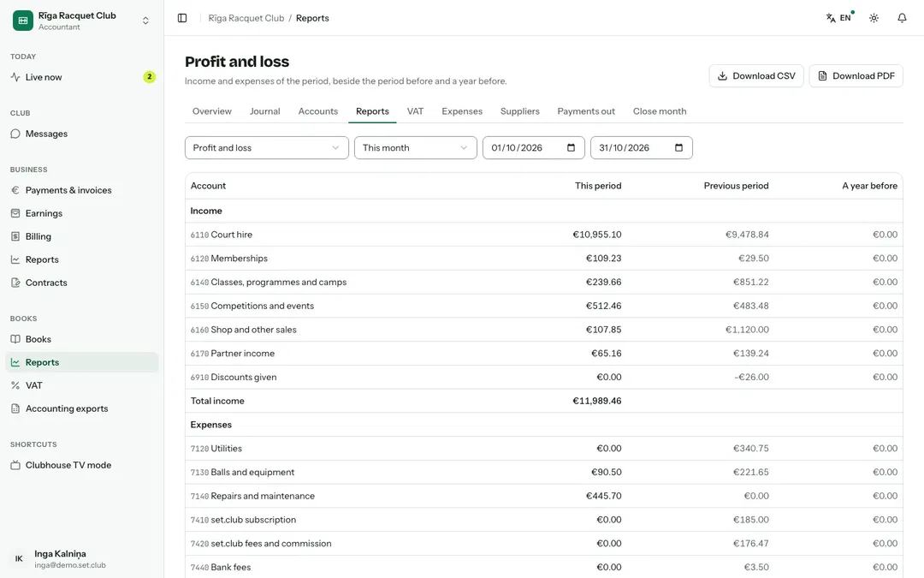The image size is (924, 578).
Task: Open the Close month tab
Action: pyautogui.click(x=660, y=111)
